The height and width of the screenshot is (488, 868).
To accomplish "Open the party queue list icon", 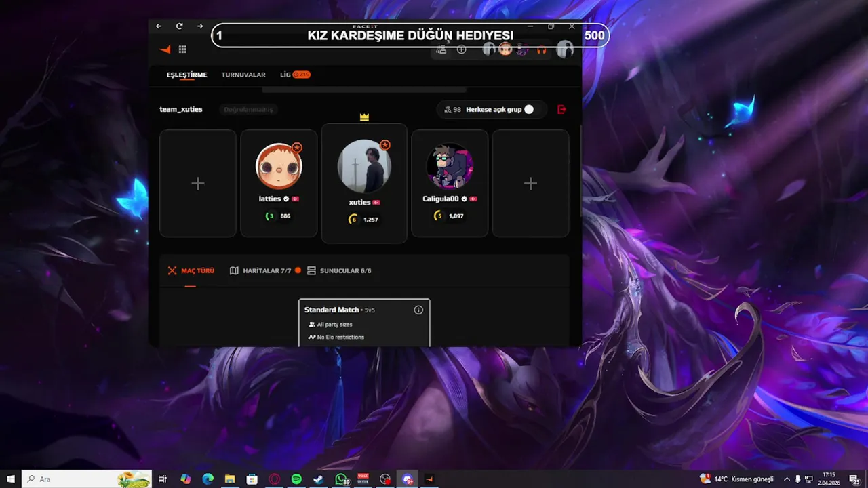I will point(441,49).
